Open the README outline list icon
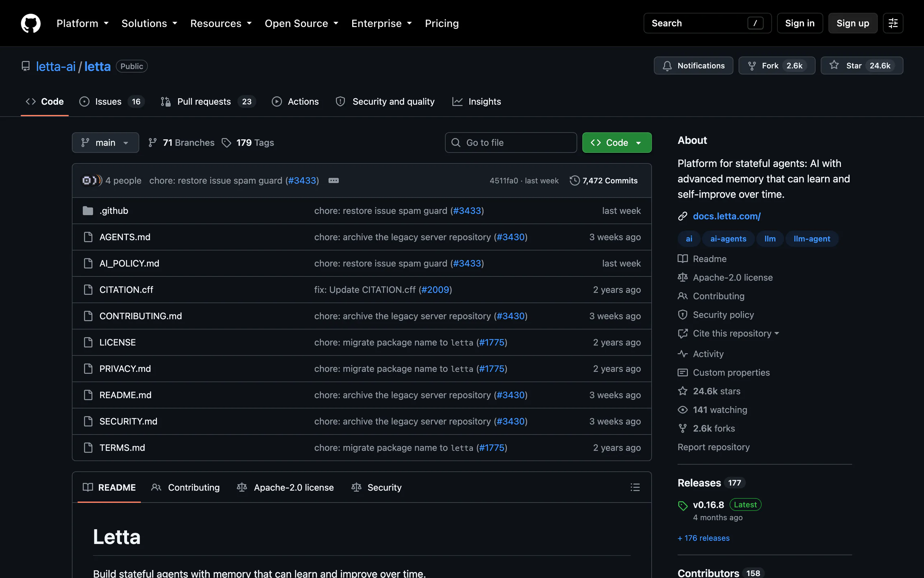This screenshot has height=578, width=924. point(635,487)
